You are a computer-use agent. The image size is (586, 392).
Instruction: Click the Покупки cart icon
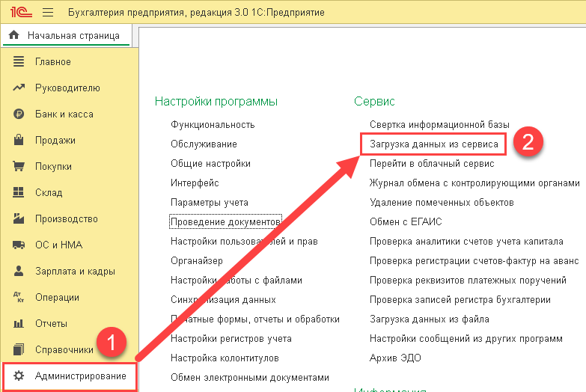[19, 166]
